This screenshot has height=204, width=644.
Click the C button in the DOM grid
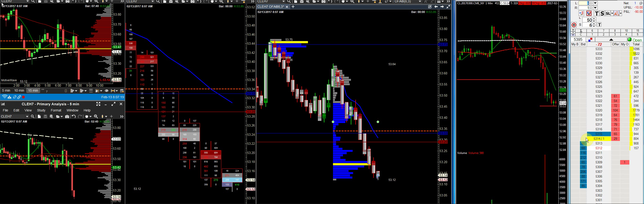(x=581, y=34)
